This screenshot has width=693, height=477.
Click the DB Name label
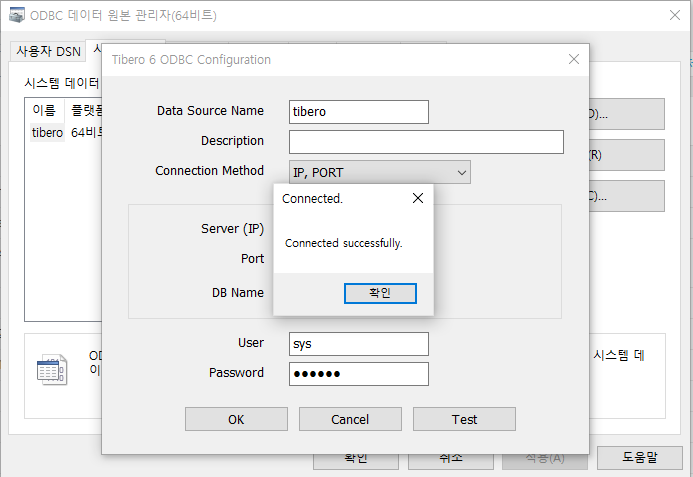(x=238, y=293)
